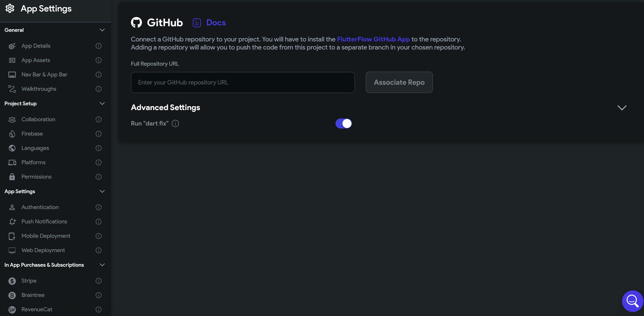Click the info icon next to Collaboration
Viewport: 644px width, 316px height.
coord(99,119)
